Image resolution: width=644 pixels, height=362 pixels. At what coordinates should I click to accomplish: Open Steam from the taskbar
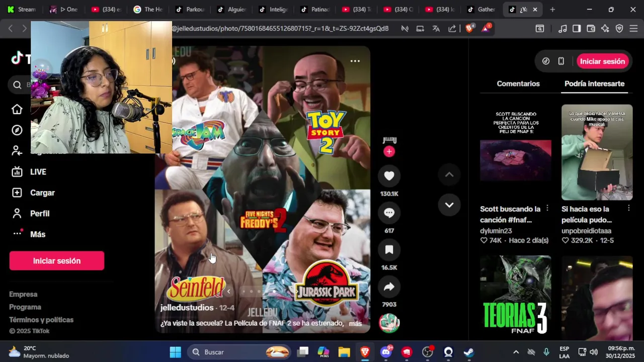click(469, 352)
